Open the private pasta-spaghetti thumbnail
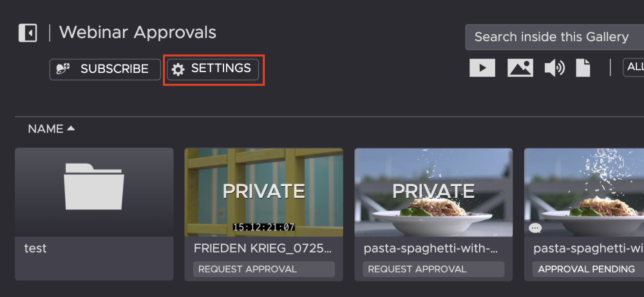Image resolution: width=644 pixels, height=297 pixels. (433, 192)
